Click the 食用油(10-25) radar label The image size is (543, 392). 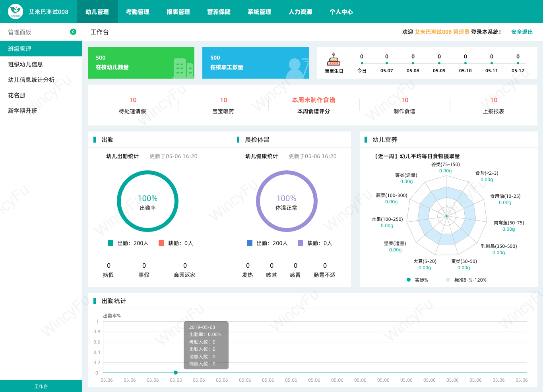505,196
